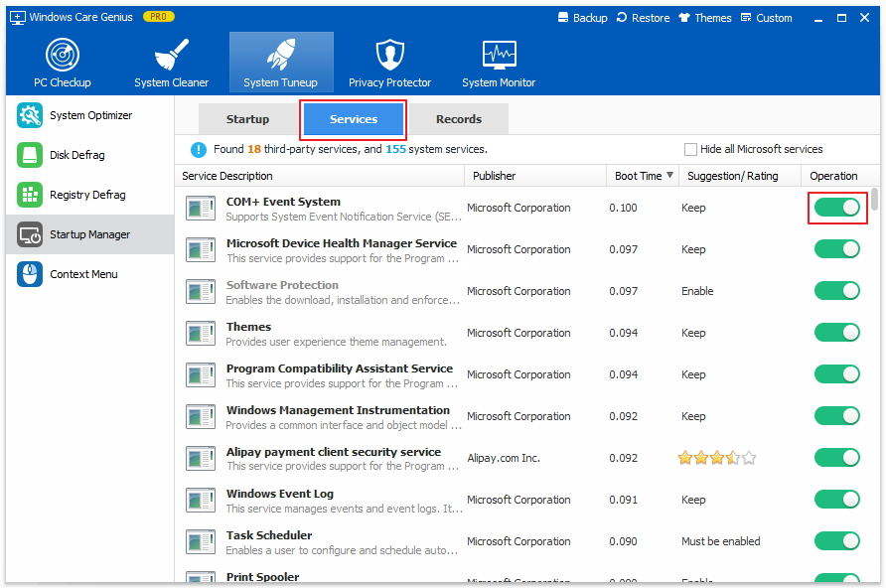Click the Context Menu mouse icon
The width and height of the screenshot is (886, 588).
(30, 274)
